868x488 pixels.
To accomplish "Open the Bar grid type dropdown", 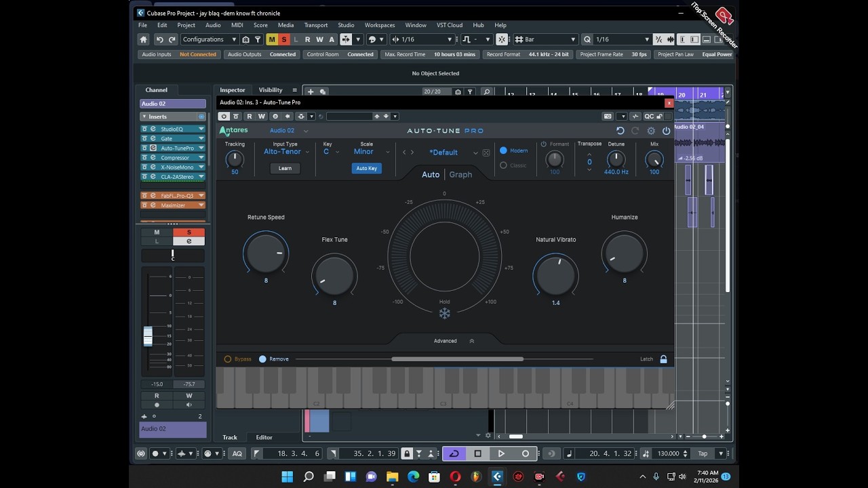I will click(x=545, y=39).
